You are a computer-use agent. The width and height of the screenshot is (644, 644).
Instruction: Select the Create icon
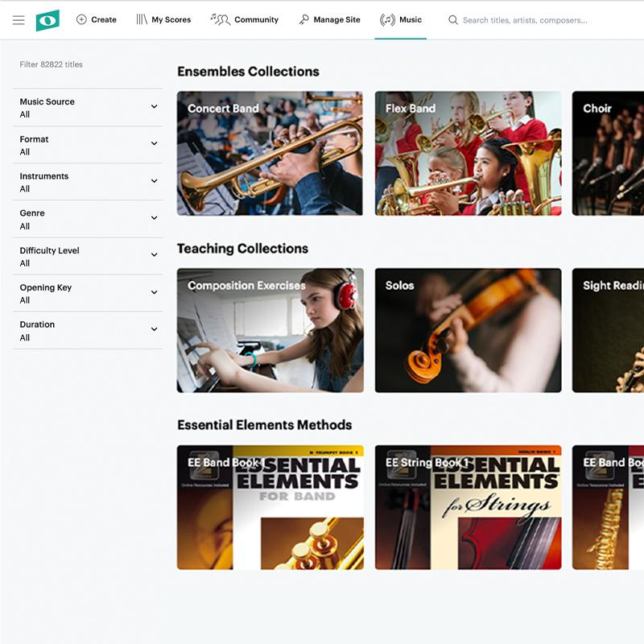(x=80, y=19)
